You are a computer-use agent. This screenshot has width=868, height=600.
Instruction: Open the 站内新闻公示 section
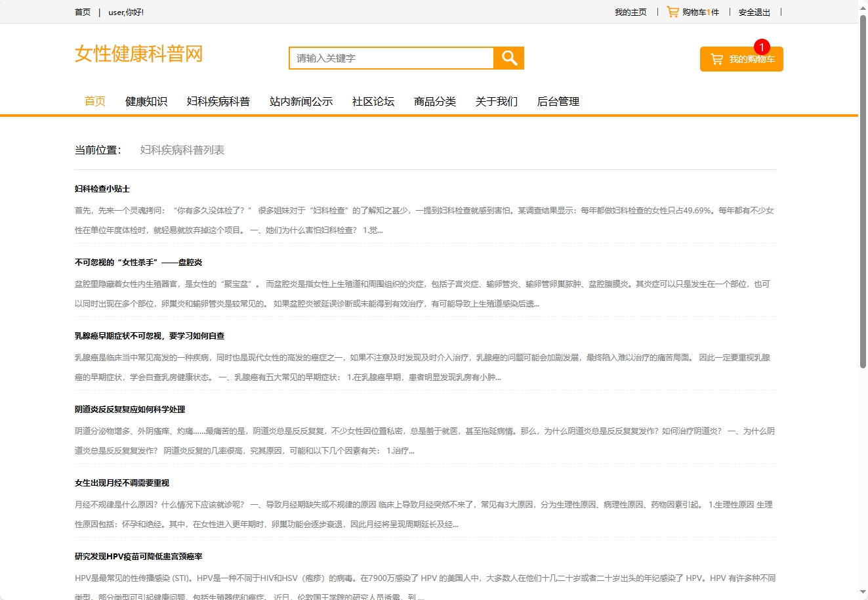tap(301, 101)
